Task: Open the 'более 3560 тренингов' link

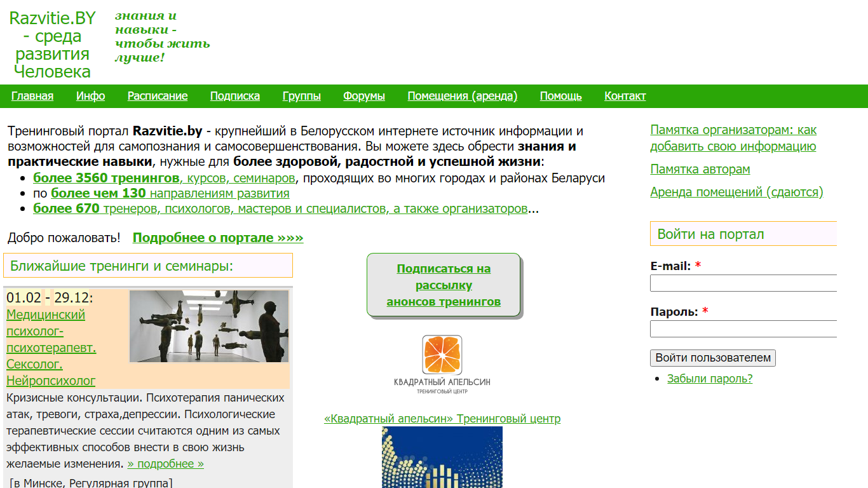Action: pos(164,178)
